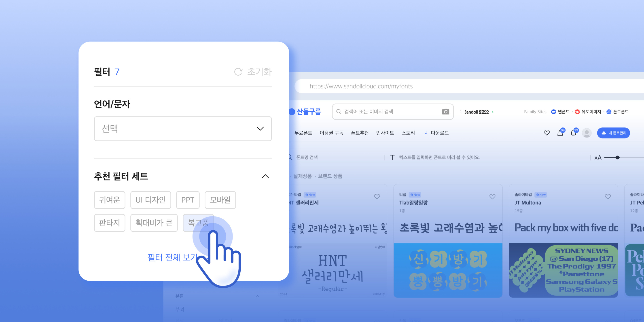The image size is (644, 322).
Task: Favorite the Tlab얄랑얄랑 font heart
Action: tap(492, 197)
